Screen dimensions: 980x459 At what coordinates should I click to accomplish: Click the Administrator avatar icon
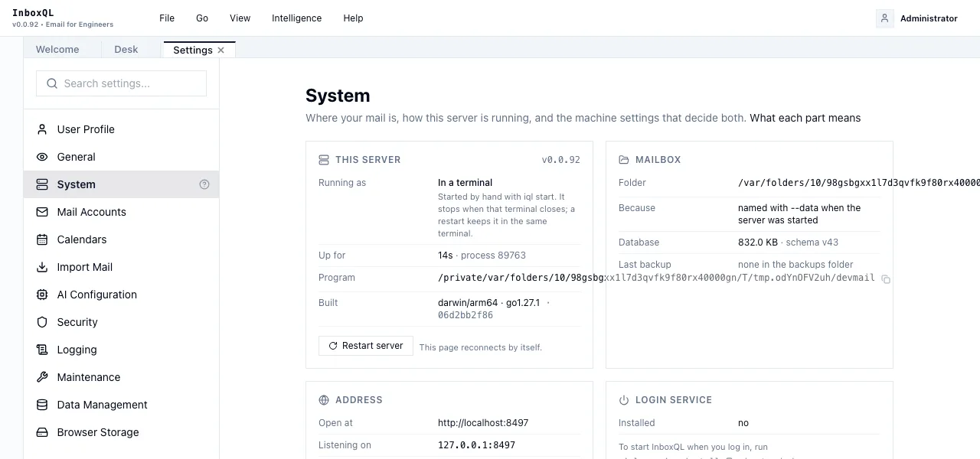[x=885, y=18]
